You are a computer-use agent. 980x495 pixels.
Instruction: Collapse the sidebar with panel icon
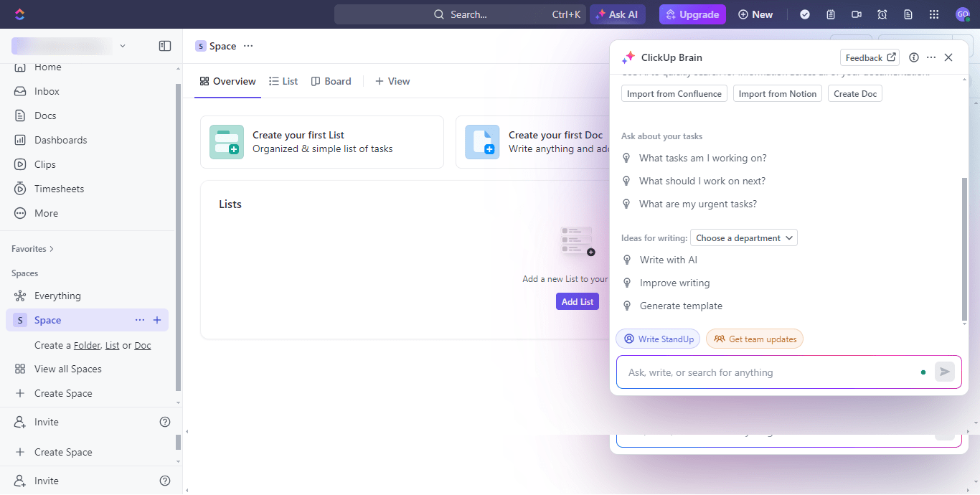pos(165,46)
